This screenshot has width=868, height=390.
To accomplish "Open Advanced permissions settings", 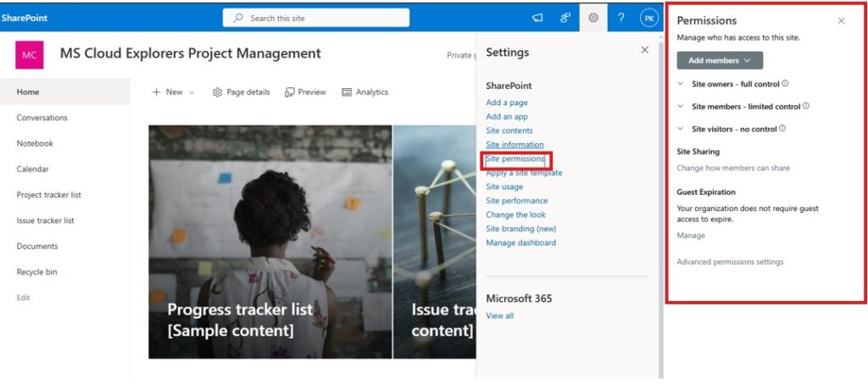I will (730, 261).
